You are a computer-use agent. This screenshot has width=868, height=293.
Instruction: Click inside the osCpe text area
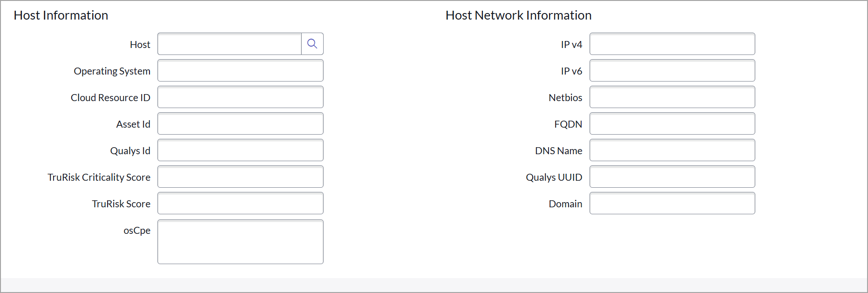click(x=240, y=242)
